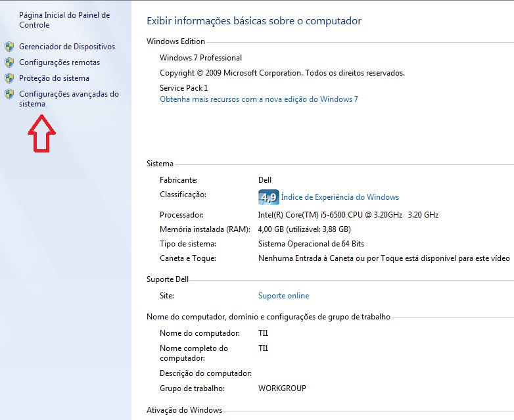Click the Nome do computador, domínio section header
514x420 pixels.
268,317
